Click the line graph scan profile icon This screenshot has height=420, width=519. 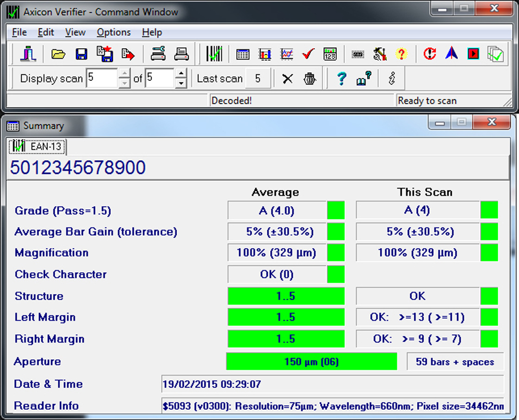287,54
